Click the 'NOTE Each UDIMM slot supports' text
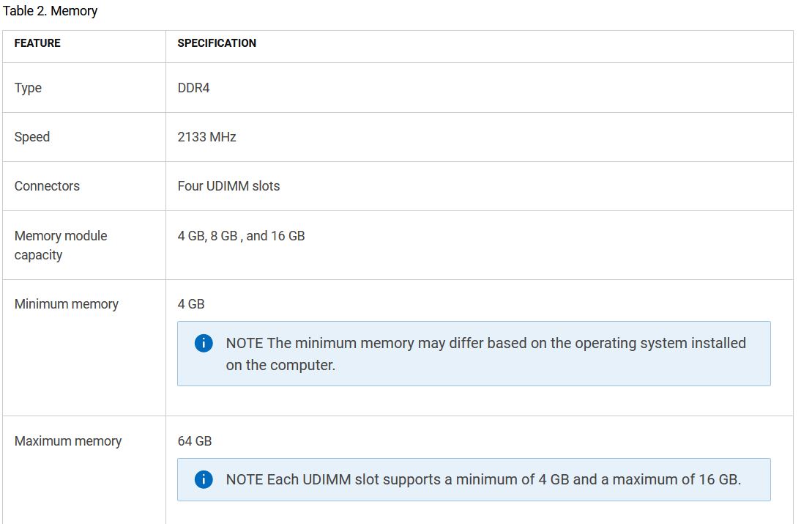This screenshot has height=524, width=812. tap(483, 480)
